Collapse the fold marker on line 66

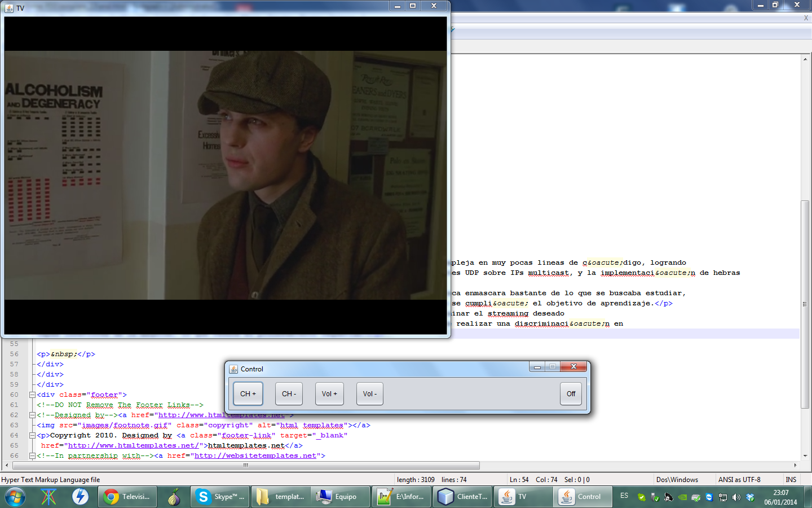tap(32, 456)
